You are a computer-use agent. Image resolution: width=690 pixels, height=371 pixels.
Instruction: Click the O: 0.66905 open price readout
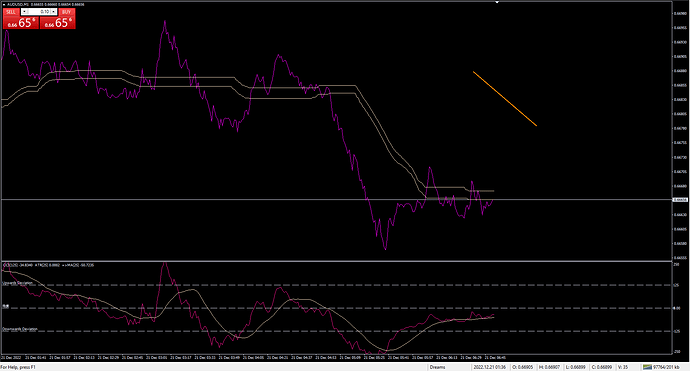point(522,367)
